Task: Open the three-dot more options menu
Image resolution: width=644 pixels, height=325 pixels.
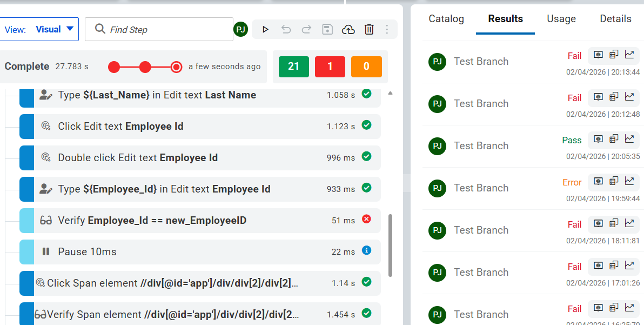Action: tap(387, 29)
